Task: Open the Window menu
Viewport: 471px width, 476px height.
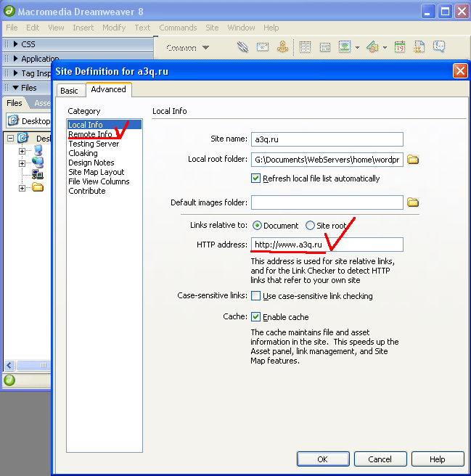Action: pos(241,28)
